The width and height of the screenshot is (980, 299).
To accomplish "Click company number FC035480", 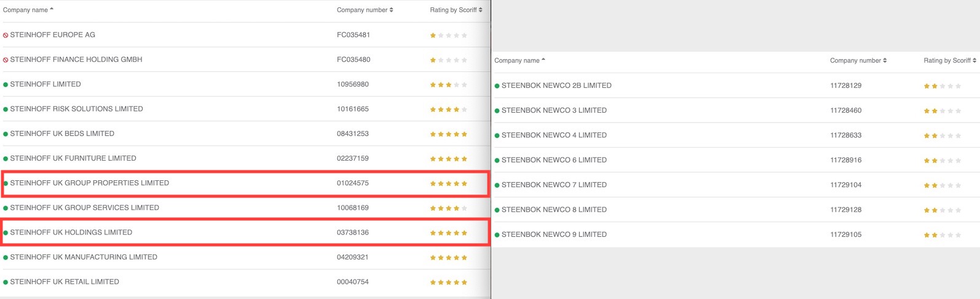I will [354, 60].
